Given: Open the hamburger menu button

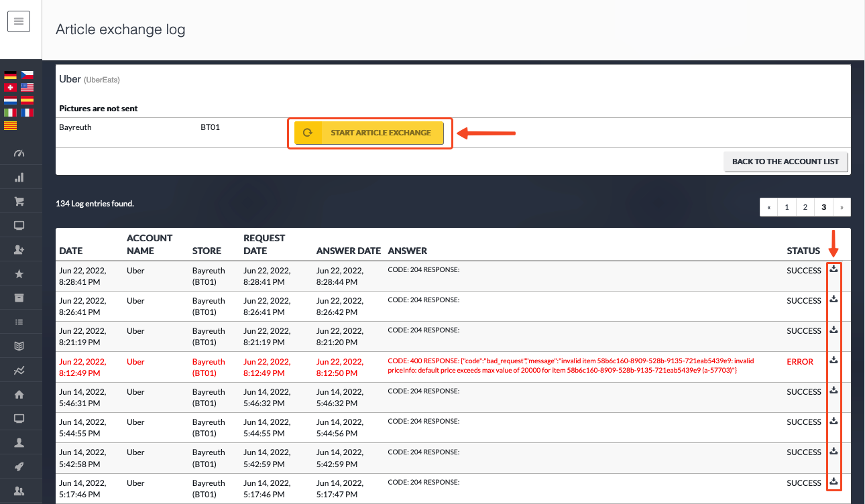Looking at the screenshot, I should click(x=19, y=21).
